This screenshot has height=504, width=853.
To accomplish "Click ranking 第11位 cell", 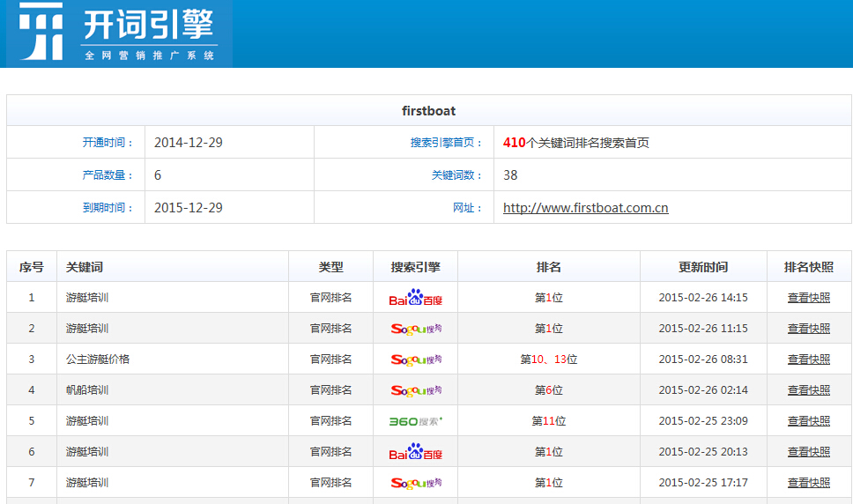I will pos(548,421).
